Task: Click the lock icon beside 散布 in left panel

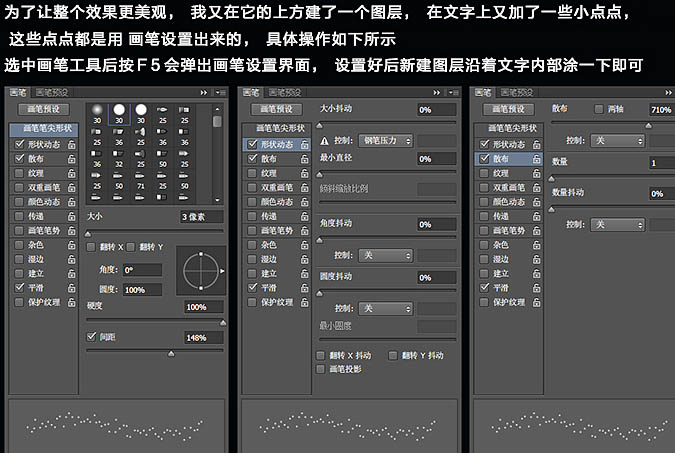Action: pyautogui.click(x=71, y=159)
